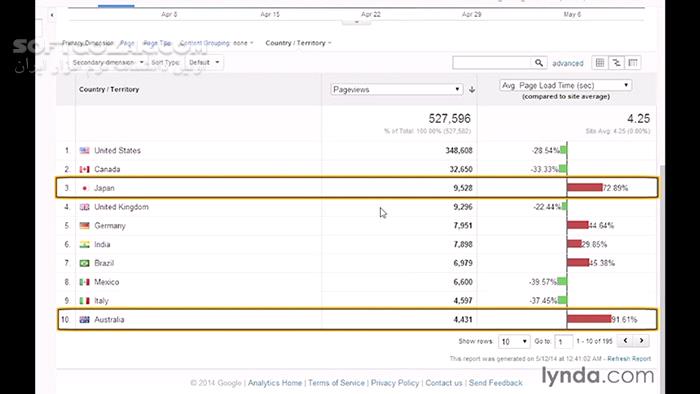The height and width of the screenshot is (394, 700).
Task: Click the Brazil country name
Action: point(104,263)
